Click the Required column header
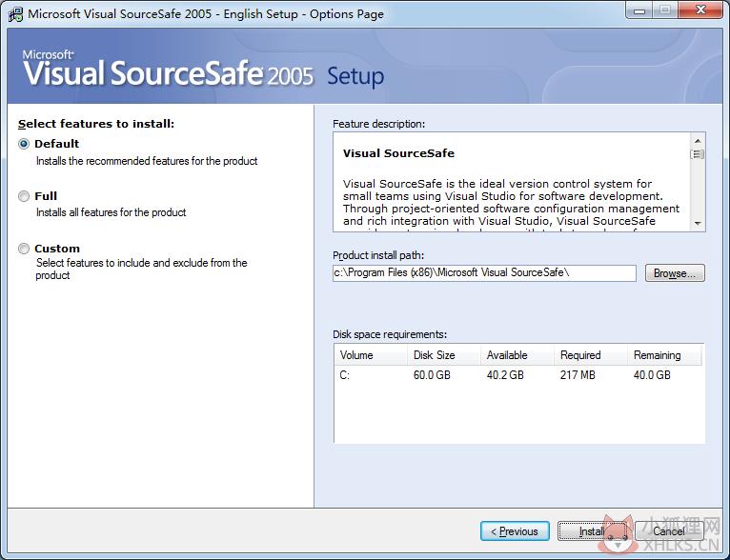The image size is (730, 560). click(591, 355)
